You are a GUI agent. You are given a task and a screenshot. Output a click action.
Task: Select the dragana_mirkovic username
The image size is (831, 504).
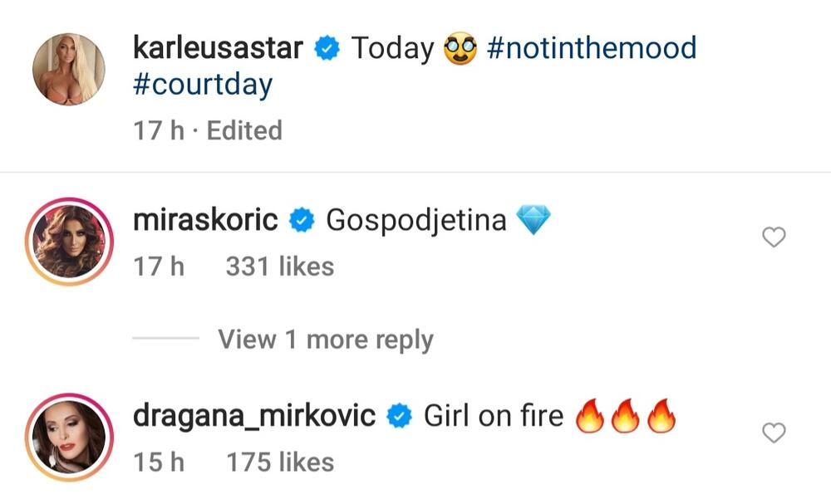[x=253, y=414]
